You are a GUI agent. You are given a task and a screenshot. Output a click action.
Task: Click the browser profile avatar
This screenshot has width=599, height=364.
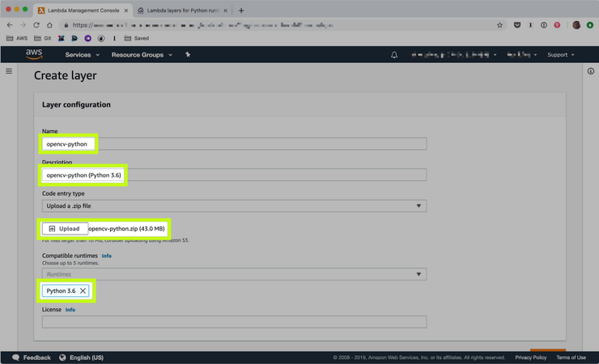point(576,25)
